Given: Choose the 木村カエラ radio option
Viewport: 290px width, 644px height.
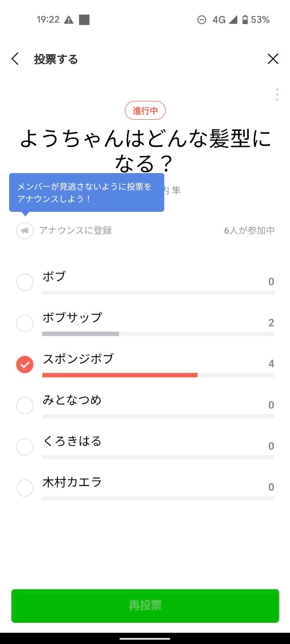Looking at the screenshot, I should tap(25, 488).
